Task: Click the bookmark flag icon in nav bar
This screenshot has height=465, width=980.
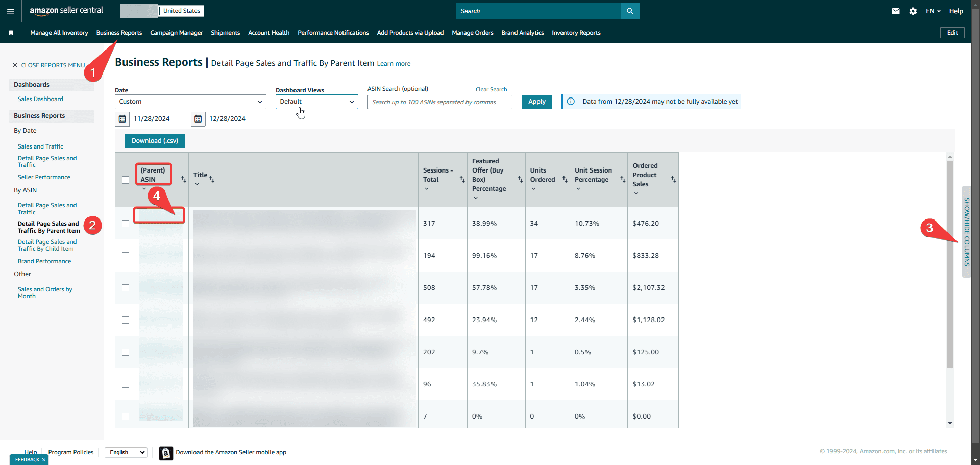Action: (x=11, y=33)
